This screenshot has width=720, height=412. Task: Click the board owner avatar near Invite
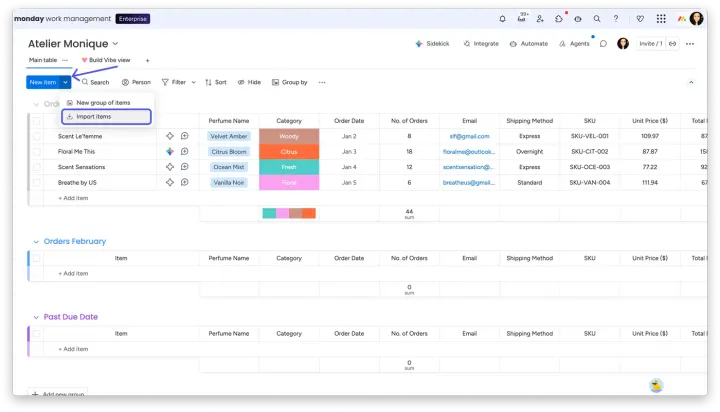(623, 44)
